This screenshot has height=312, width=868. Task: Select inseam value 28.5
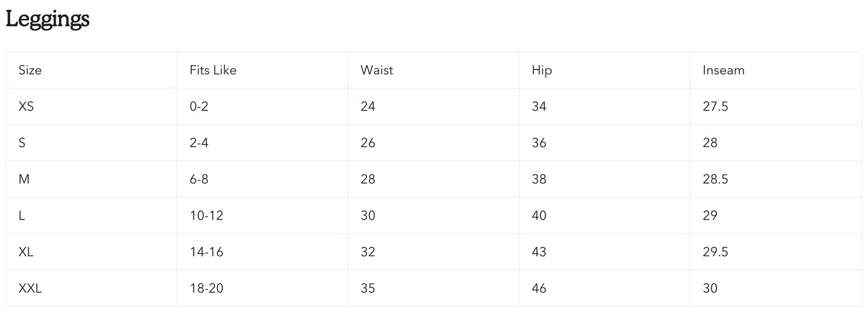coord(715,179)
